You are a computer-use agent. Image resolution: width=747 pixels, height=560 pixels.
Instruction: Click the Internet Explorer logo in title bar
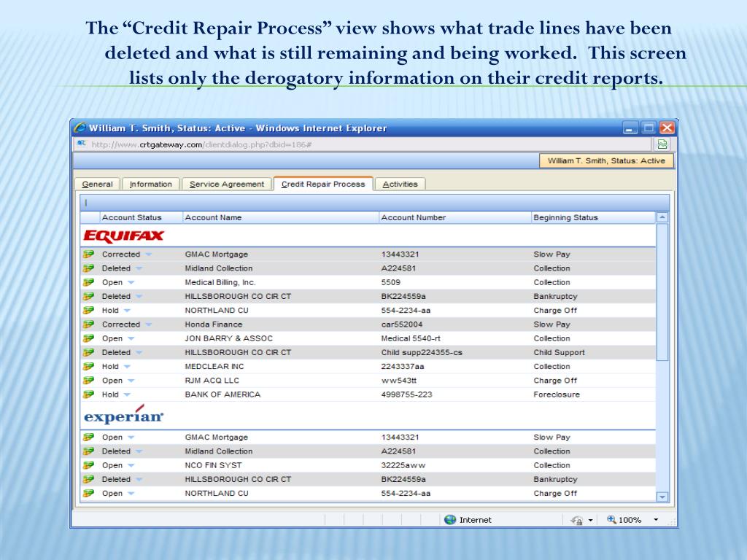80,128
